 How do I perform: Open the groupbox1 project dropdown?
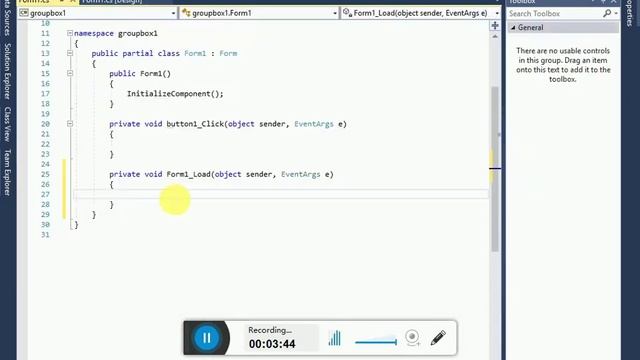tap(173, 13)
